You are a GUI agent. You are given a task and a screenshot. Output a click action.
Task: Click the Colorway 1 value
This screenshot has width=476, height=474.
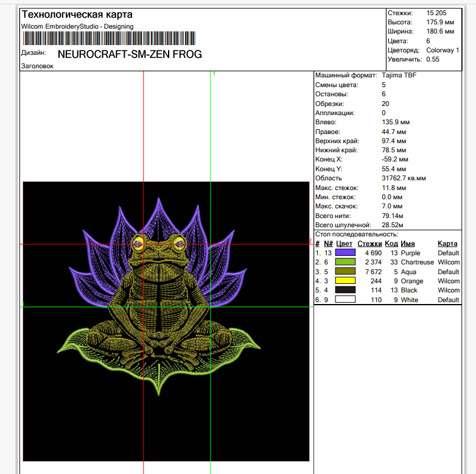point(443,50)
